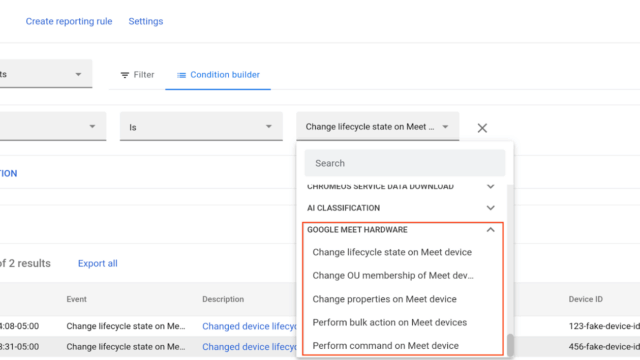Click timestamp 4:08-05:00

click(20, 326)
